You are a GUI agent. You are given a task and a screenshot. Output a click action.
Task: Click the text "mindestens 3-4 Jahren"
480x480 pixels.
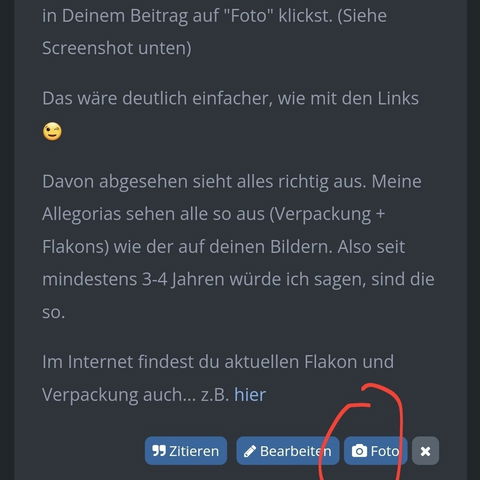[x=133, y=279]
